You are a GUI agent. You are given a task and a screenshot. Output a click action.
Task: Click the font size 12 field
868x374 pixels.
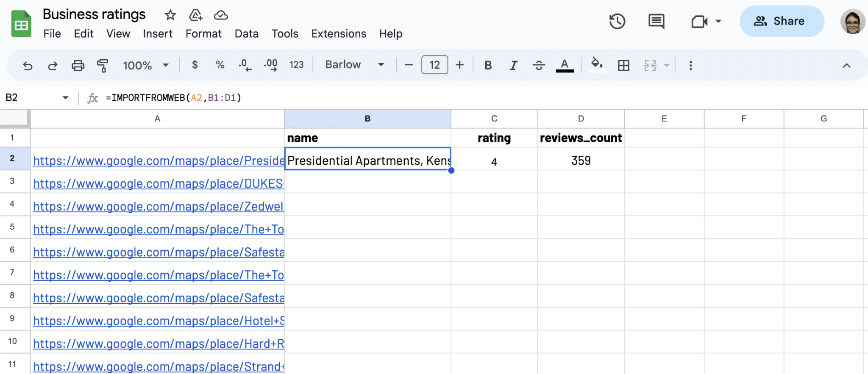pyautogui.click(x=434, y=65)
